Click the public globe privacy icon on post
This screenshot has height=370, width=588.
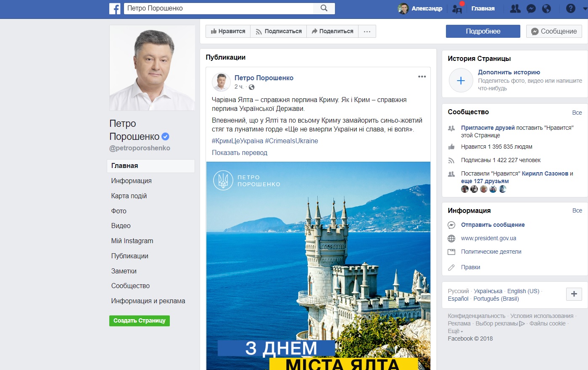click(251, 87)
